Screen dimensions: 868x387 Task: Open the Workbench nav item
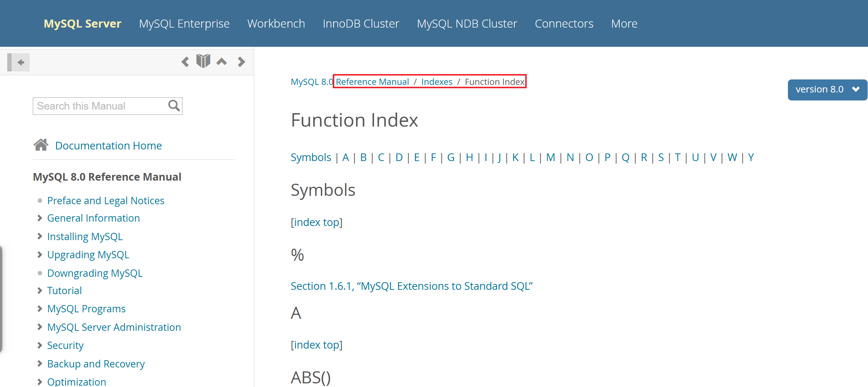pos(276,24)
